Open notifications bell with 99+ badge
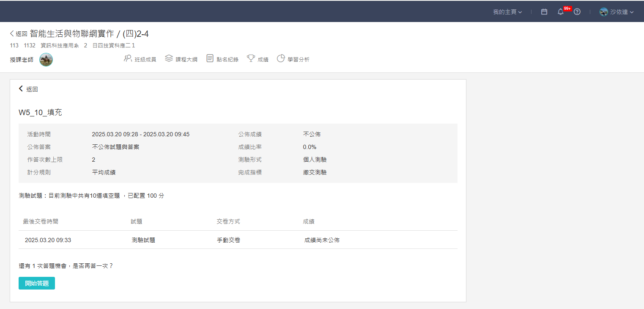 click(x=561, y=12)
